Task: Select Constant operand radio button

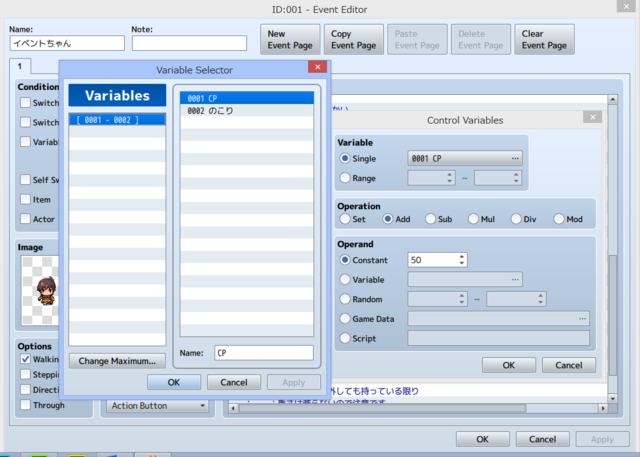Action: pos(345,260)
